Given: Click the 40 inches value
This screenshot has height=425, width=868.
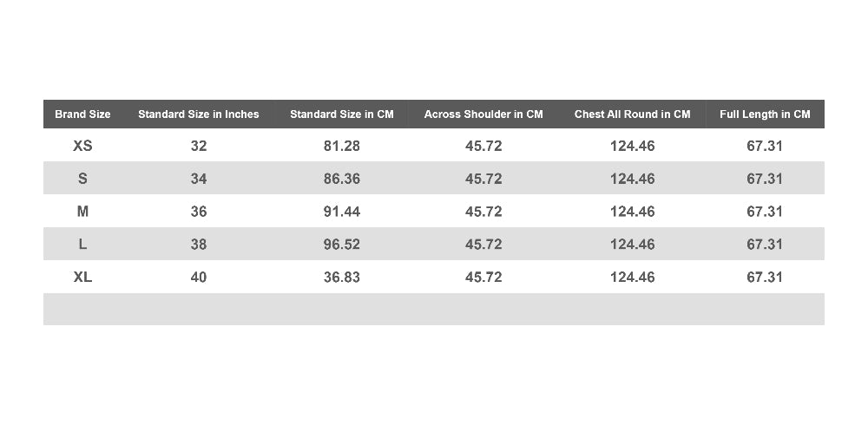Looking at the screenshot, I should click(x=198, y=277).
